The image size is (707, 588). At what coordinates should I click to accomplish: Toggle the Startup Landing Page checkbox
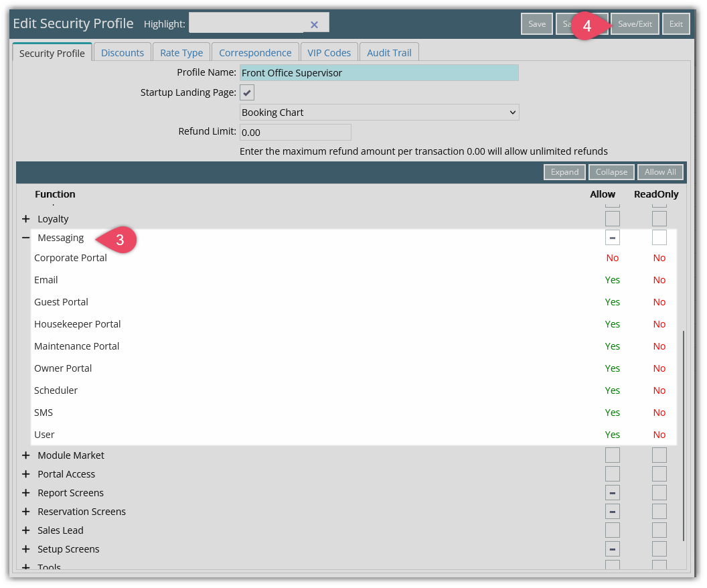(x=247, y=93)
